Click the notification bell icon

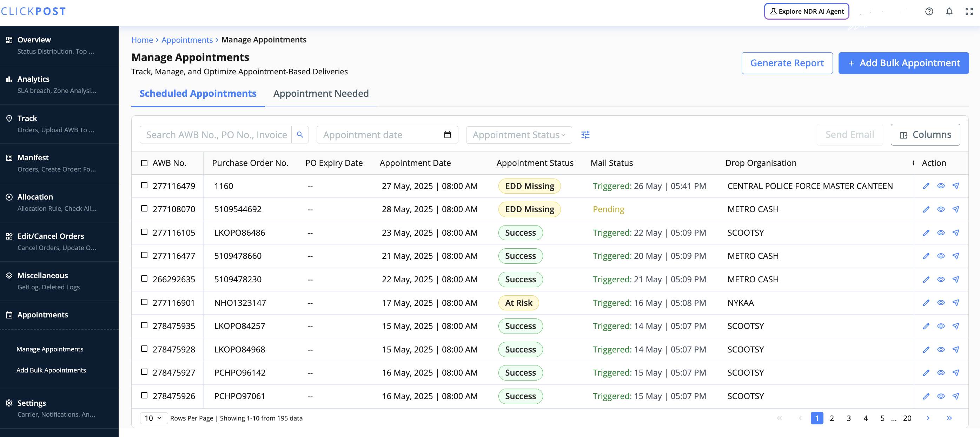click(x=949, y=12)
